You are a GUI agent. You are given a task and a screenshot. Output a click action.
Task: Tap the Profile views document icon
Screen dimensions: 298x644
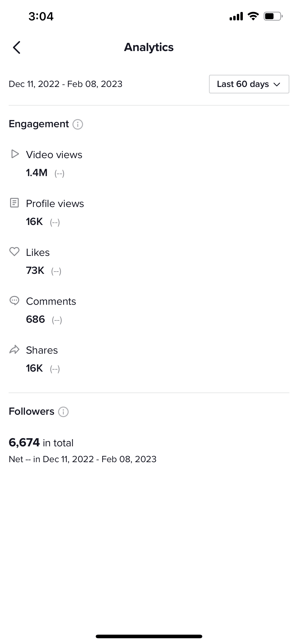click(x=14, y=203)
